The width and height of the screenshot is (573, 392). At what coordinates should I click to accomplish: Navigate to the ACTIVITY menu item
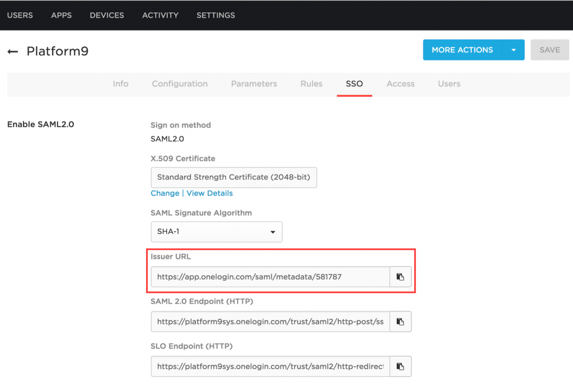160,15
